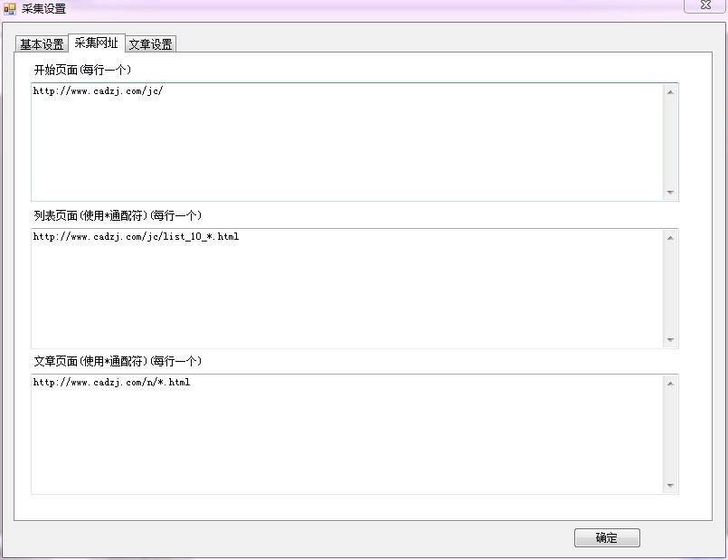Focus the 文章页面 wildcard URL text box
Screen dimensions: 728x560
coord(347,434)
